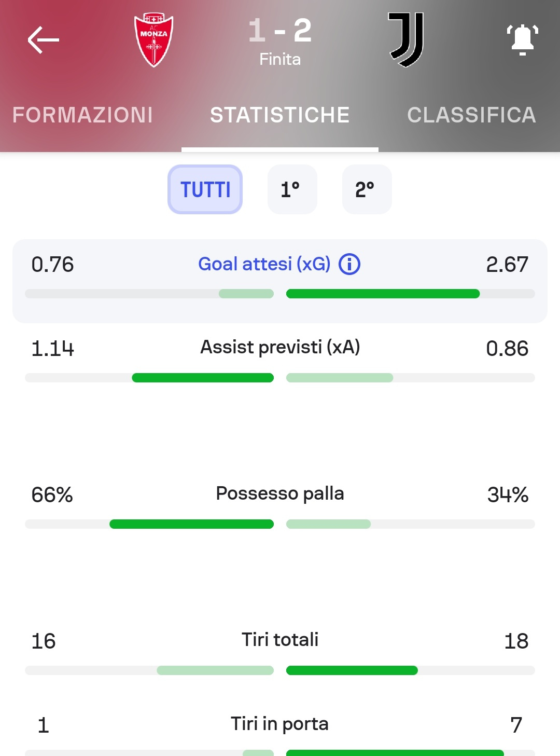This screenshot has width=560, height=756.
Task: Open the Juventus team logo
Action: click(406, 40)
